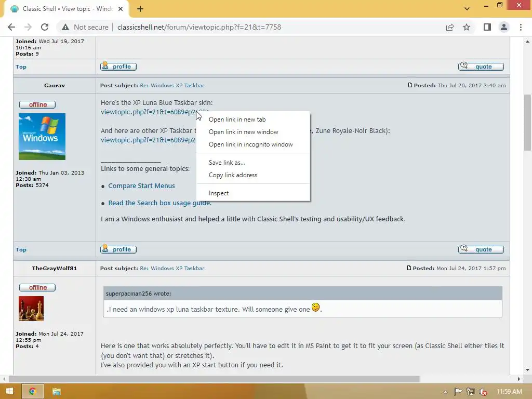Click the muted volume tray icon
Screen dimensions: 532x399
(x=483, y=392)
